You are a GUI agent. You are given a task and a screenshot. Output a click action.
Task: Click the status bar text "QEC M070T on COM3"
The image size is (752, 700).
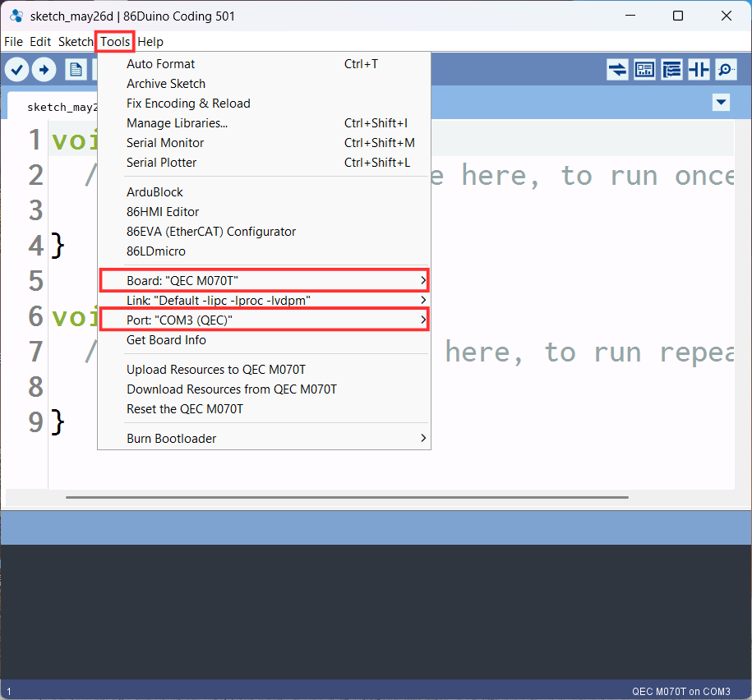[680, 691]
